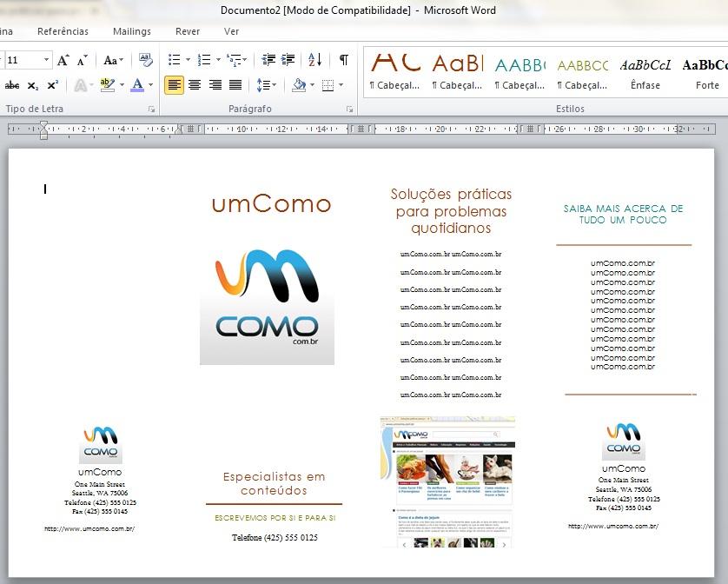Decrease the paragraph indent

tap(268, 60)
